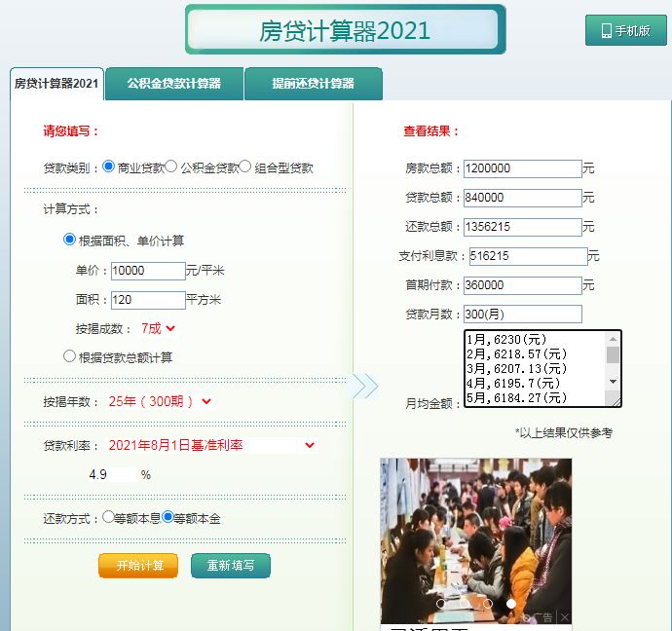Screen dimensions: 672x631
Task: Select 商业贷款 loan type
Action: 109,167
